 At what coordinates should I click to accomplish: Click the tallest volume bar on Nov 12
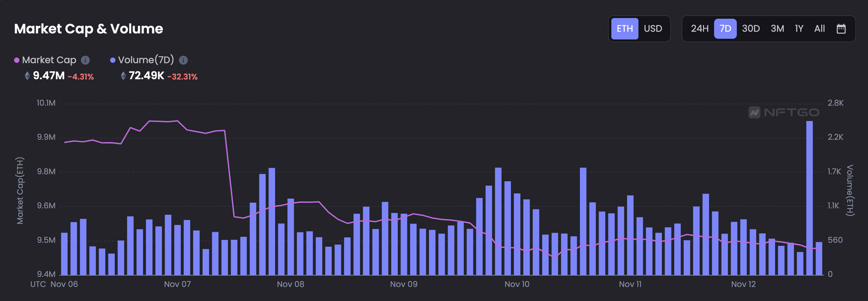pyautogui.click(x=809, y=198)
